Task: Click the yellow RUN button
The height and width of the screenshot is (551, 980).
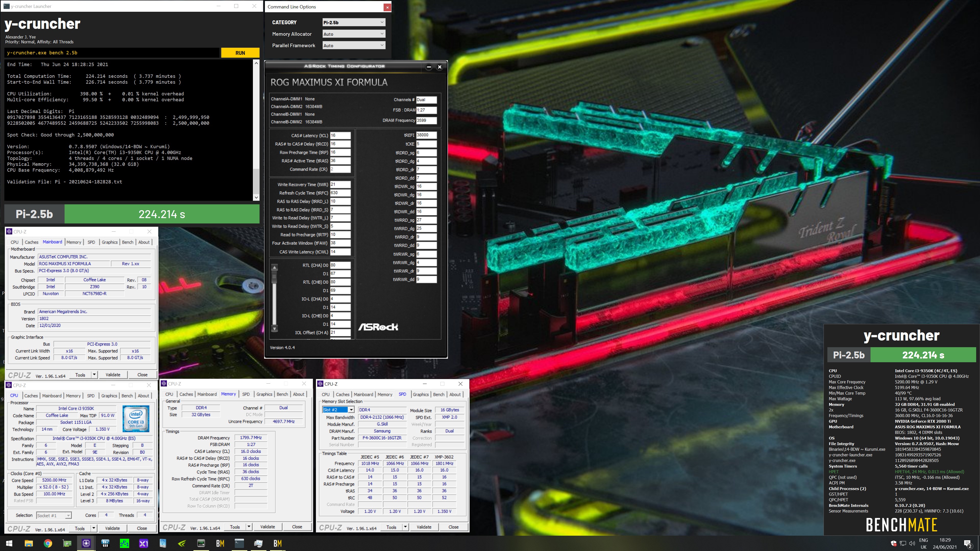Action: point(240,53)
